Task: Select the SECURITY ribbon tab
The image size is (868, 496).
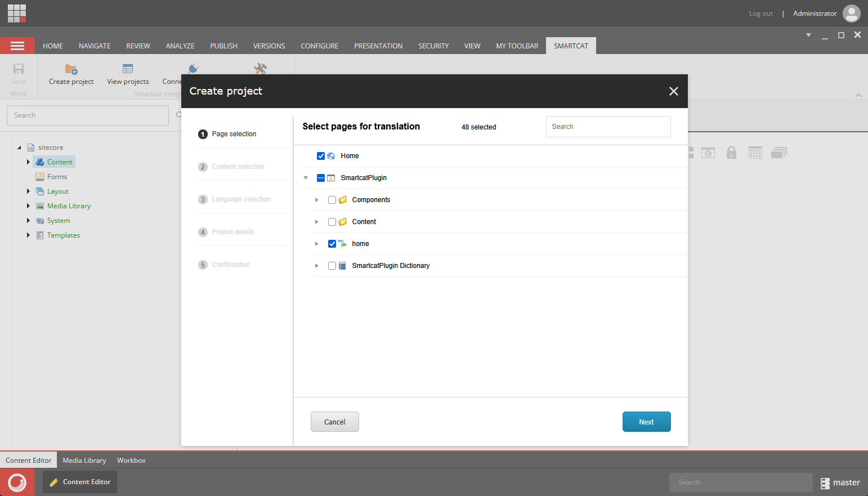Action: point(433,46)
